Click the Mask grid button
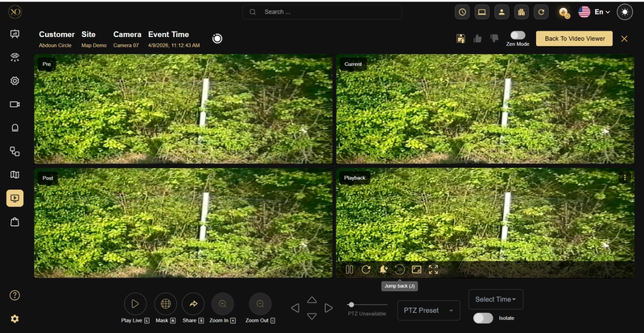644x333 pixels. click(166, 304)
